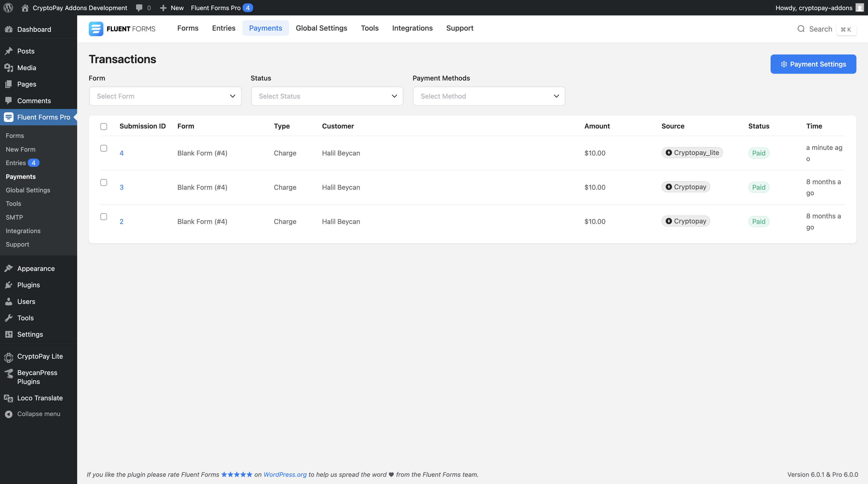Open SMTP in sidebar submenu
Image resolution: width=868 pixels, height=484 pixels.
pyautogui.click(x=14, y=217)
